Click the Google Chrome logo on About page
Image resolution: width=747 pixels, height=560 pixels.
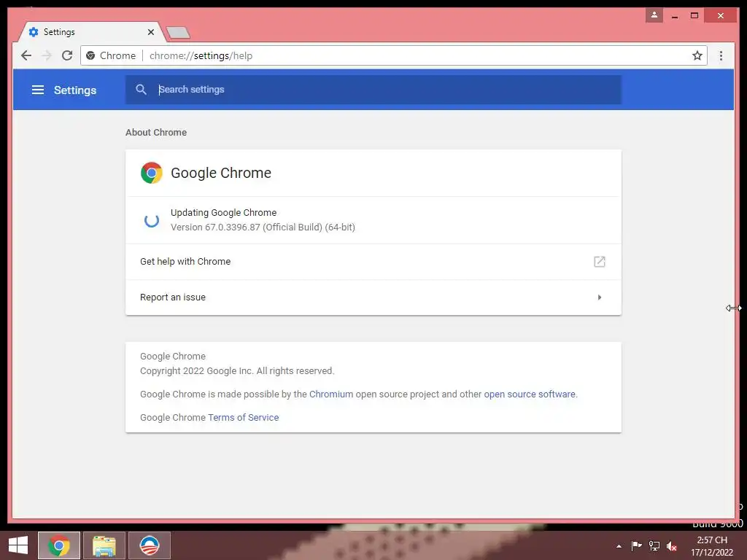[152, 173]
